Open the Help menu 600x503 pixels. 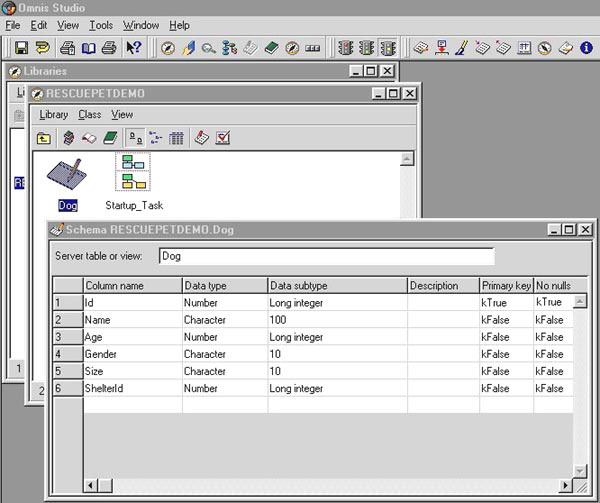tap(179, 26)
